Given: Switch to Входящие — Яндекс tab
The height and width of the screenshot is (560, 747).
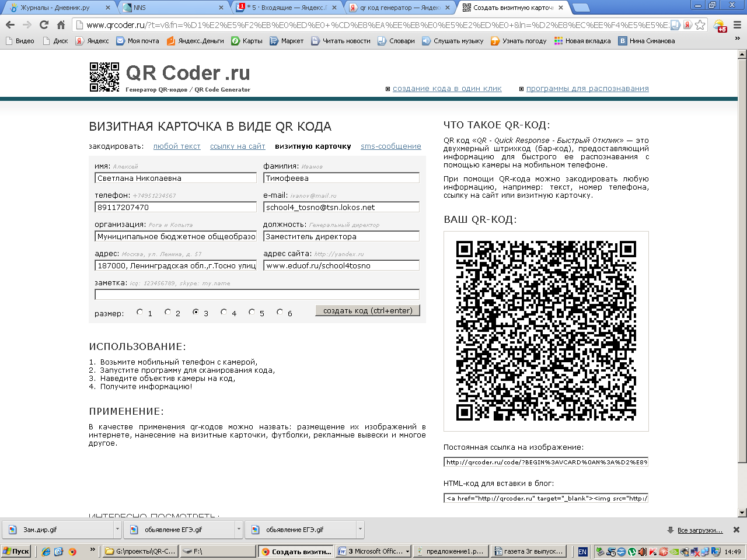Looking at the screenshot, I should (286, 8).
